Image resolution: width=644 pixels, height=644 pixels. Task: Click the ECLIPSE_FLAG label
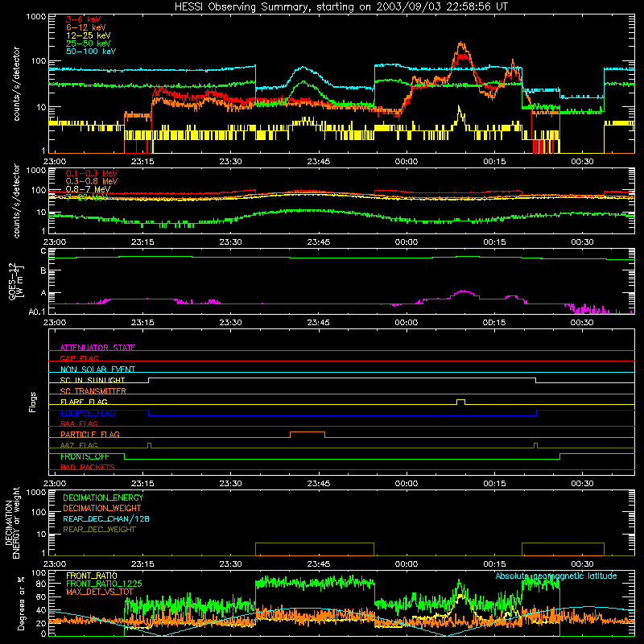(x=88, y=413)
